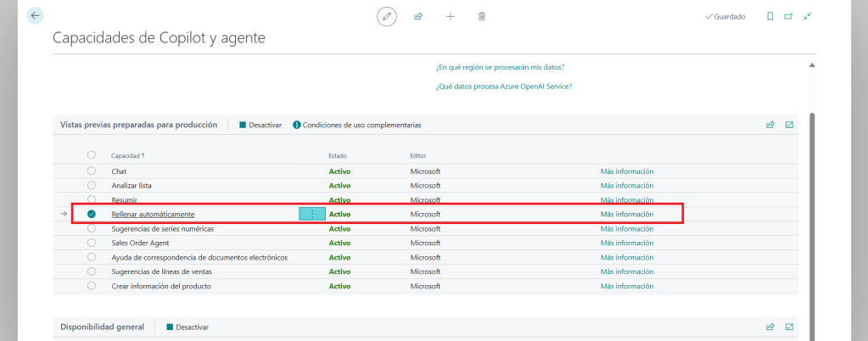Screen dimensions: 868x341
Task: Collapse the Vistas previas preparadas para producción section
Action: click(138, 125)
